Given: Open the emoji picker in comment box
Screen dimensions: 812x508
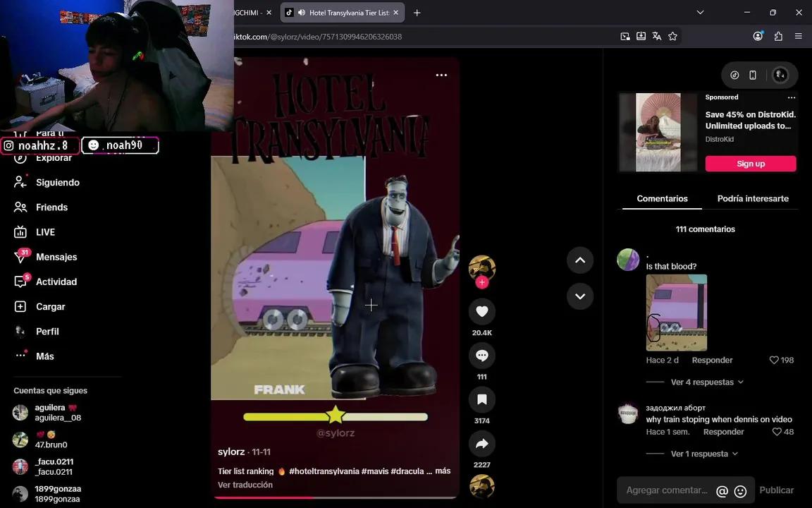Looking at the screenshot, I should pyautogui.click(x=741, y=491).
